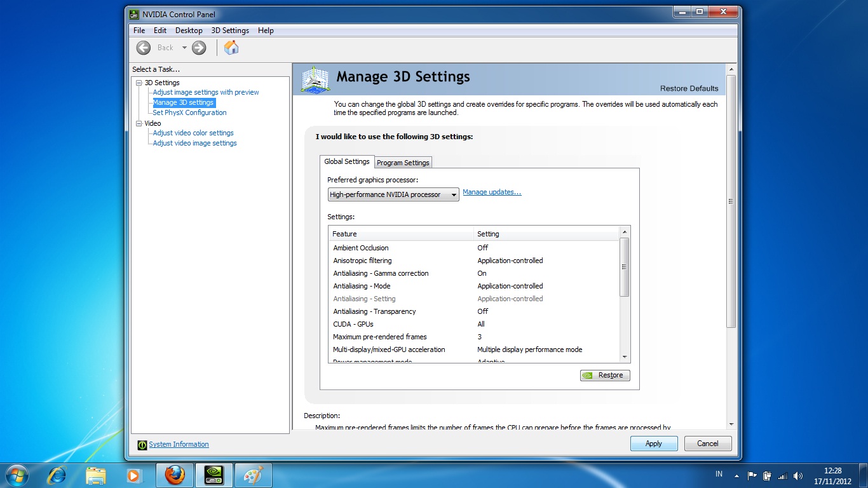
Task: Open the Back history dropdown arrow
Action: [184, 48]
